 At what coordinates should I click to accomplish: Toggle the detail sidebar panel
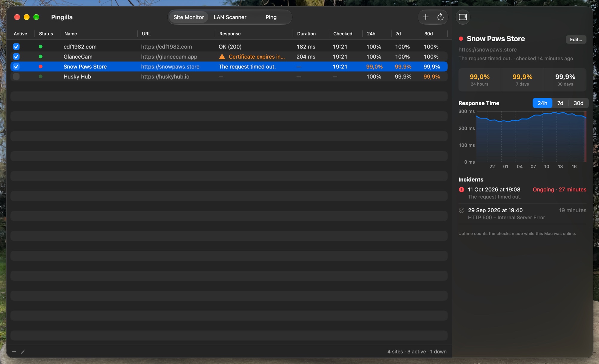point(463,17)
